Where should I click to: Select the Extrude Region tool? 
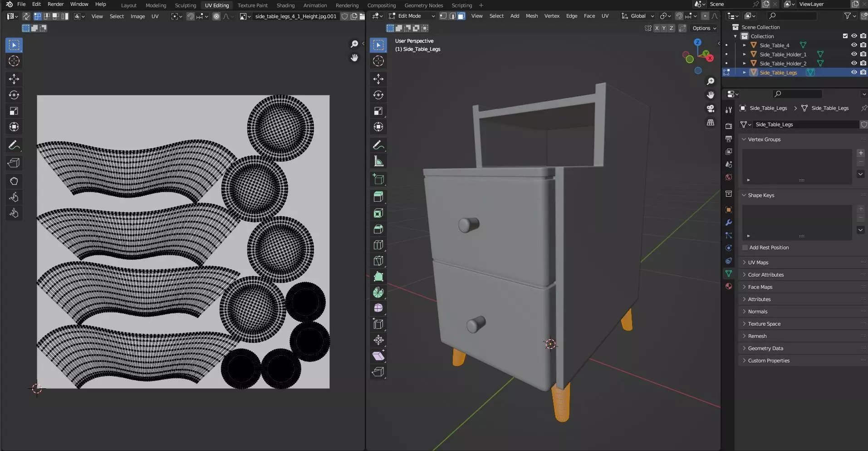pyautogui.click(x=378, y=197)
